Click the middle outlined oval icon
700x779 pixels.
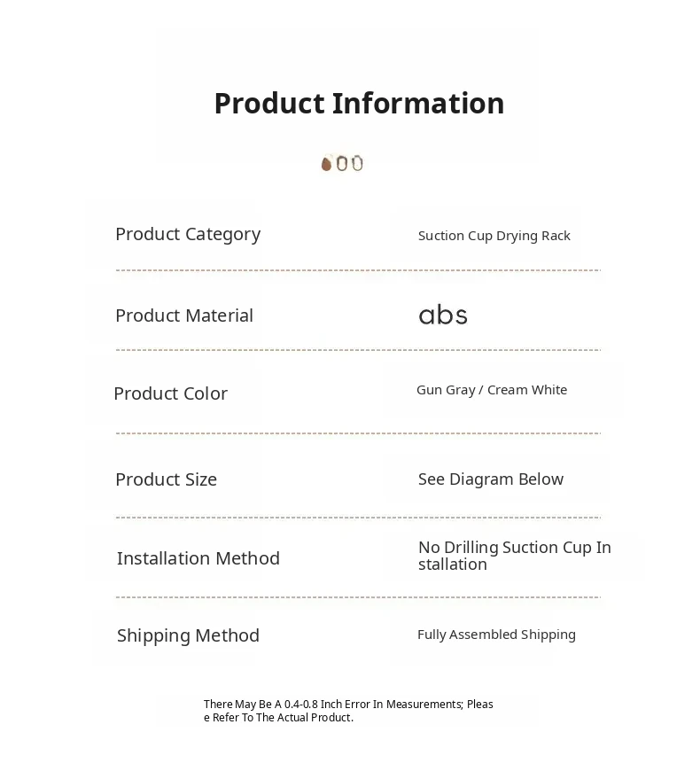[x=342, y=163]
